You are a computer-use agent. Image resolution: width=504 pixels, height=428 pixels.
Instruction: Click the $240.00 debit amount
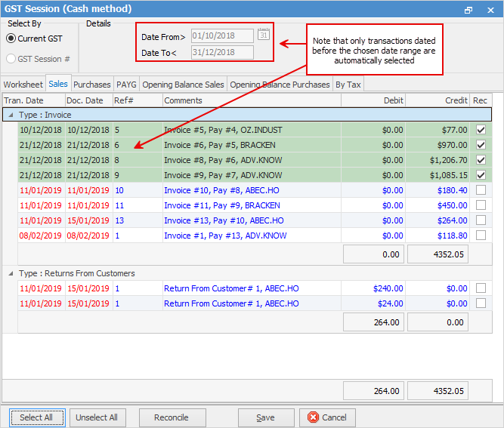tap(388, 288)
